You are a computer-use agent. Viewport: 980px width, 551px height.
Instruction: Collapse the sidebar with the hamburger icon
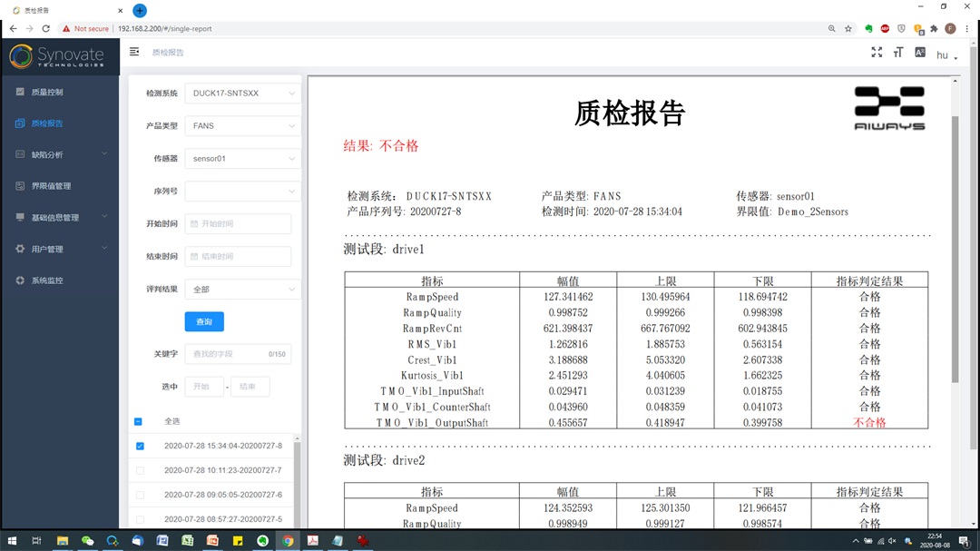pyautogui.click(x=134, y=52)
